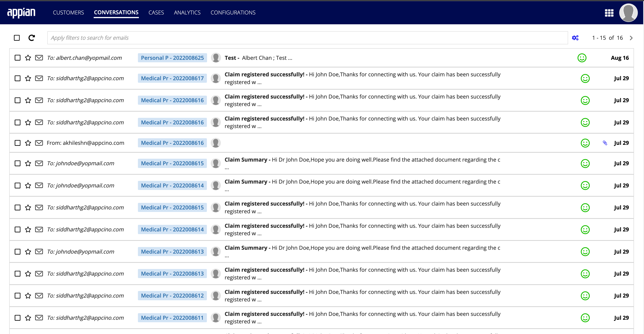The image size is (644, 334).
Task: Click the smiley sentiment icon on Medical Pr-2022008617
Action: pyautogui.click(x=586, y=78)
